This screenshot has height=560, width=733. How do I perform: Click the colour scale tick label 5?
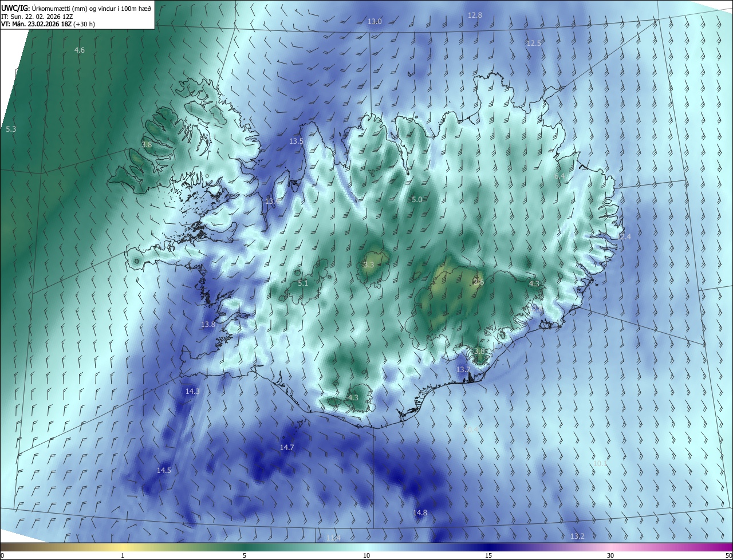point(245,555)
